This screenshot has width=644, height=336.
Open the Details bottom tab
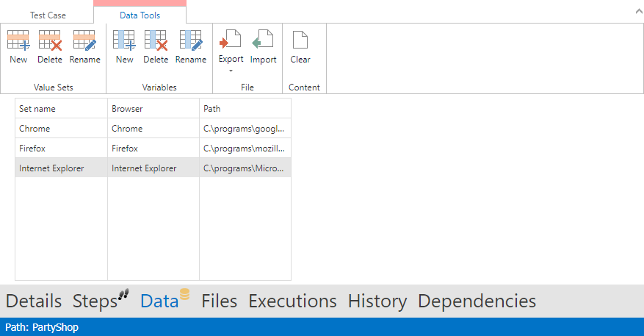click(34, 301)
